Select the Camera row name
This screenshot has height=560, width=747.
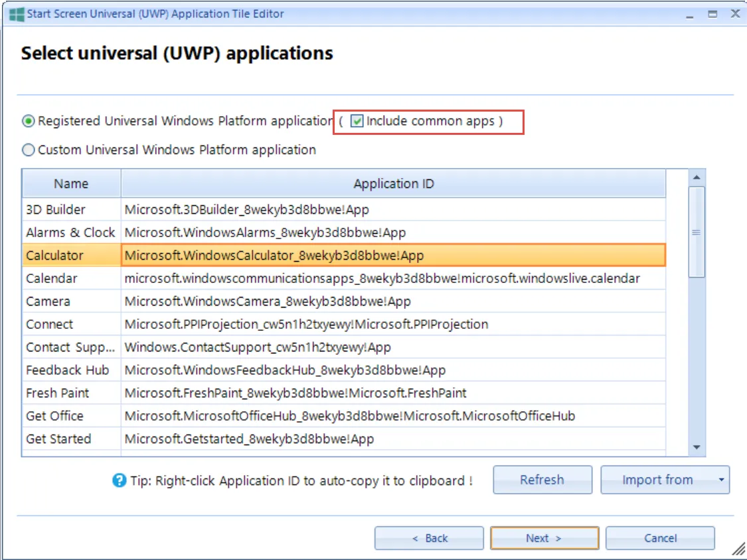[72, 301]
